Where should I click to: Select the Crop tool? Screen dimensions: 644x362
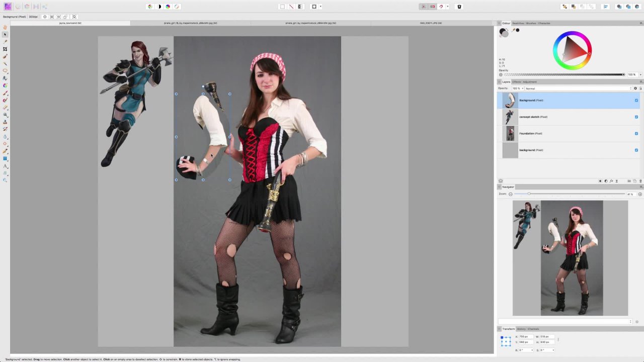(x=5, y=49)
